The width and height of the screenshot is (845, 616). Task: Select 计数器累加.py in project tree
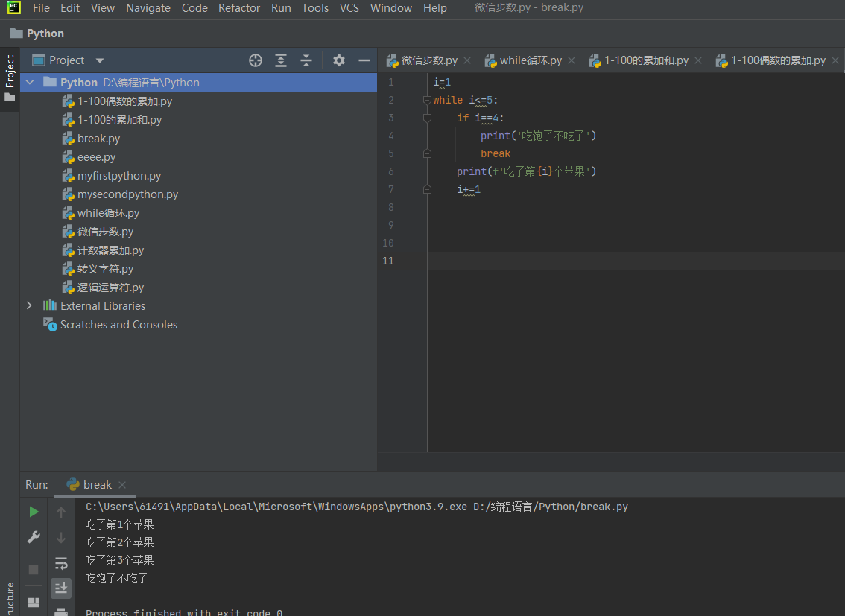(103, 250)
